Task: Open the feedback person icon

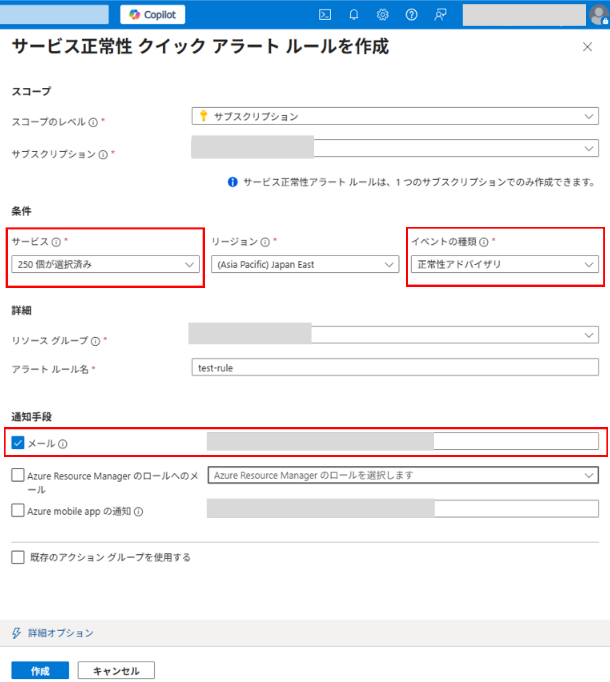Action: click(440, 15)
